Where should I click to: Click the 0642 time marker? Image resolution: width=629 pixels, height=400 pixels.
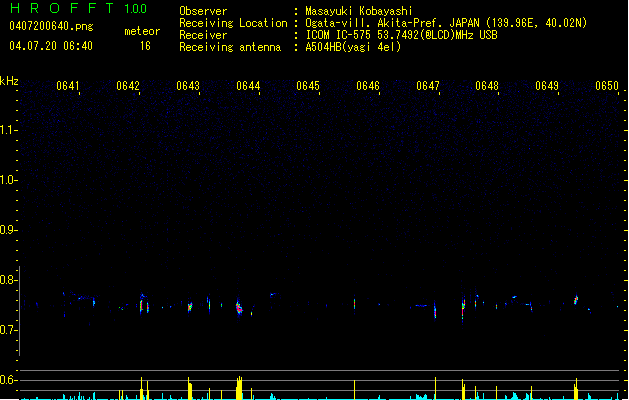[128, 86]
